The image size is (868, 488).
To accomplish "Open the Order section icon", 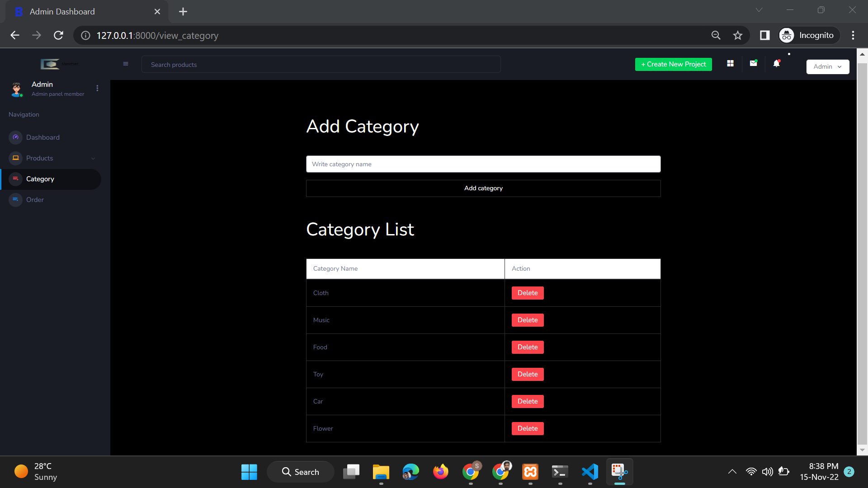I will 15,200.
